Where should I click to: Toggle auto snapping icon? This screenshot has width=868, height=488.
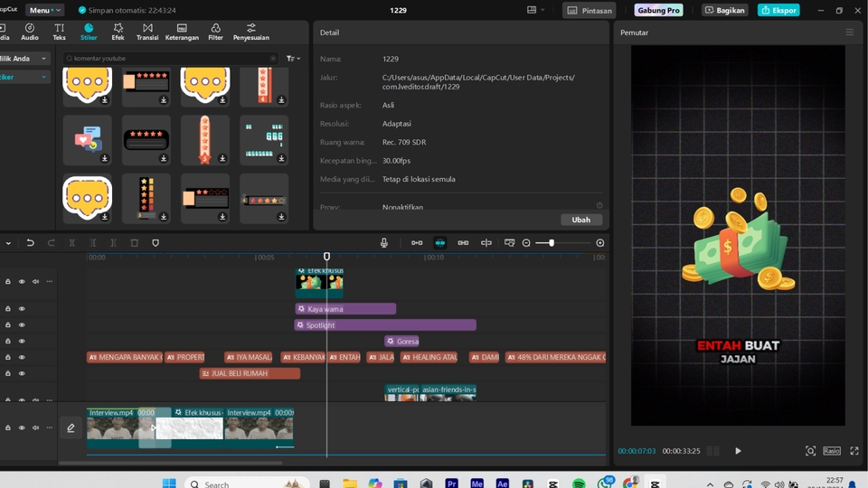pyautogui.click(x=440, y=243)
